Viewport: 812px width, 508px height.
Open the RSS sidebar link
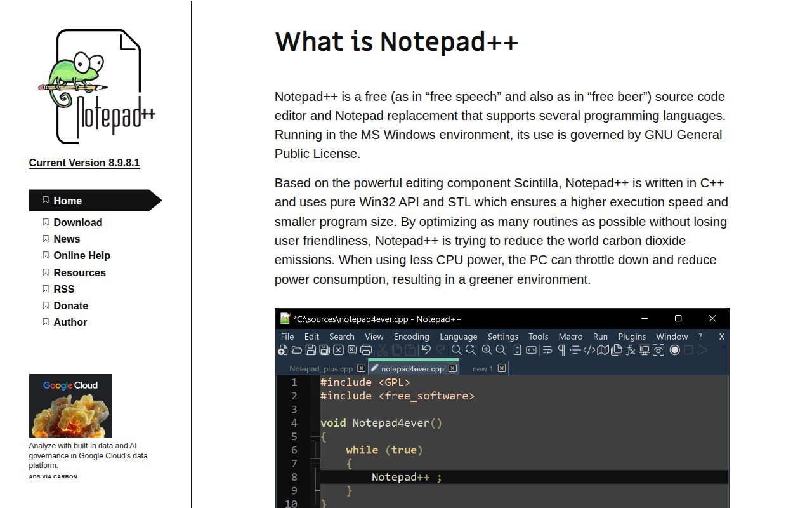click(x=64, y=289)
